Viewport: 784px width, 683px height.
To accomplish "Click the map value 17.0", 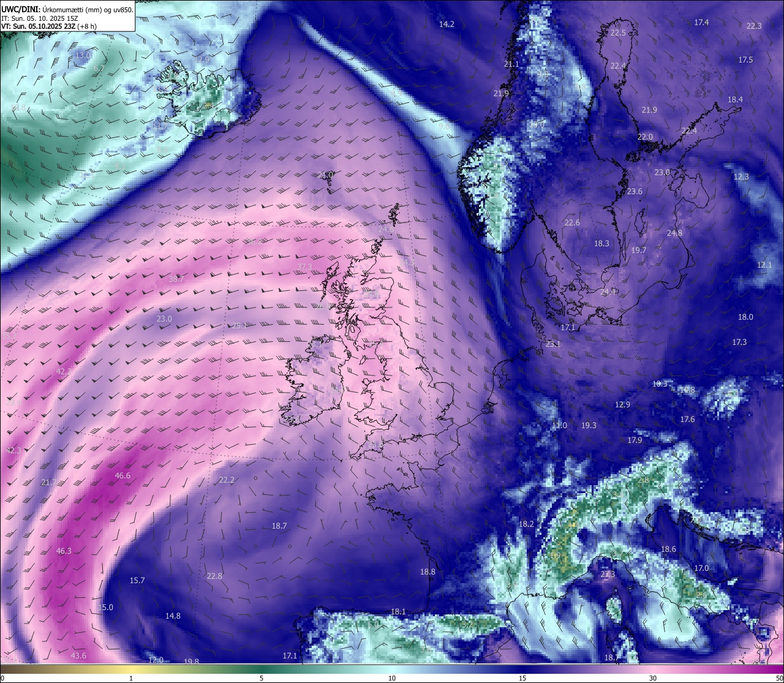I will click(701, 568).
